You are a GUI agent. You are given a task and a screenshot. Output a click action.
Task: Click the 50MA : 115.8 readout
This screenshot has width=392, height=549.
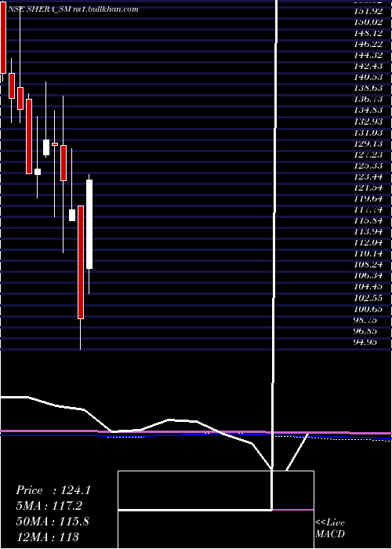53,521
